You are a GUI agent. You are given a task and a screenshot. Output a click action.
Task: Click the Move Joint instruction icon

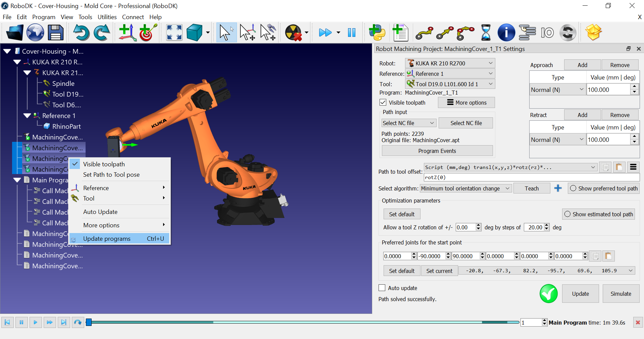pos(424,33)
